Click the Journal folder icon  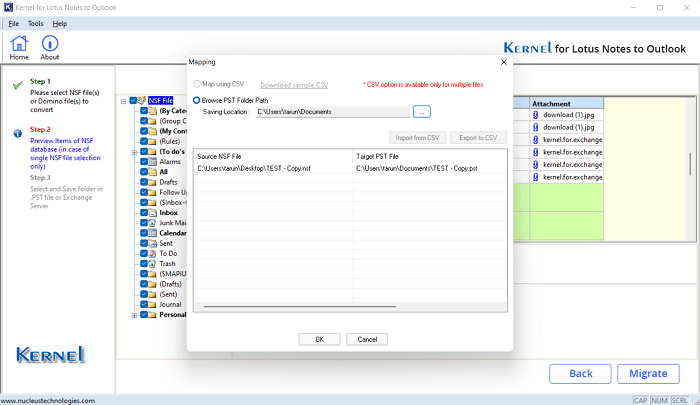click(152, 305)
